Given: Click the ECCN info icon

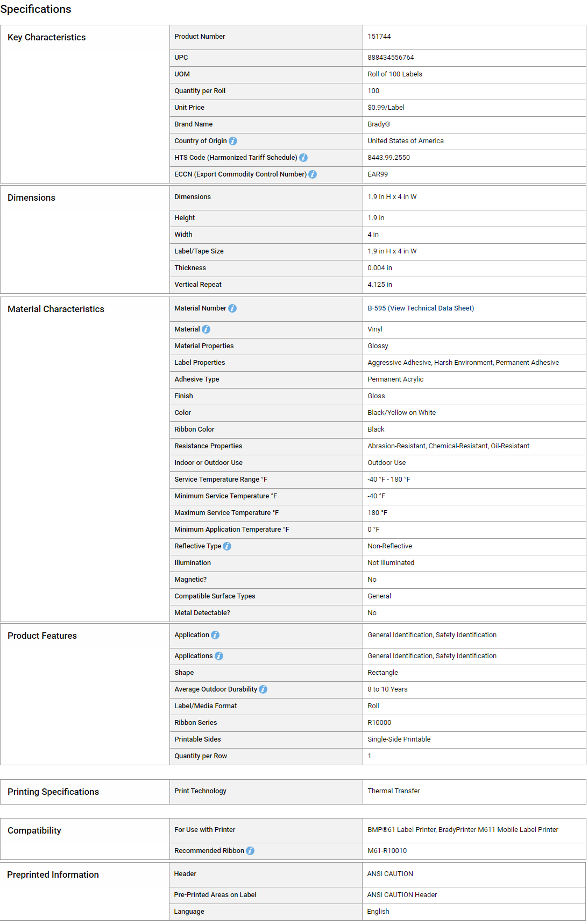Looking at the screenshot, I should 313,174.
